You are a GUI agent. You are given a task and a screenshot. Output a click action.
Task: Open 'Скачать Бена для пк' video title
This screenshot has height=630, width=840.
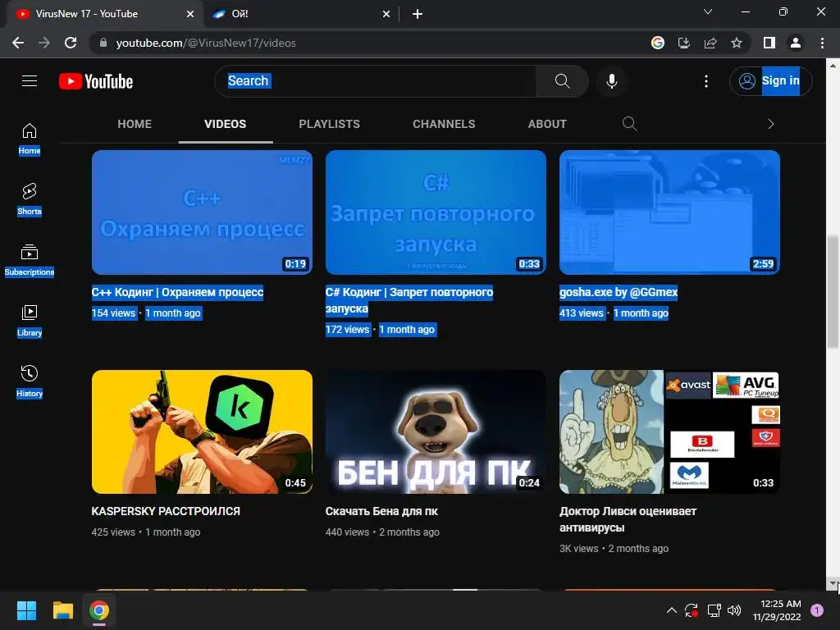pyautogui.click(x=381, y=511)
